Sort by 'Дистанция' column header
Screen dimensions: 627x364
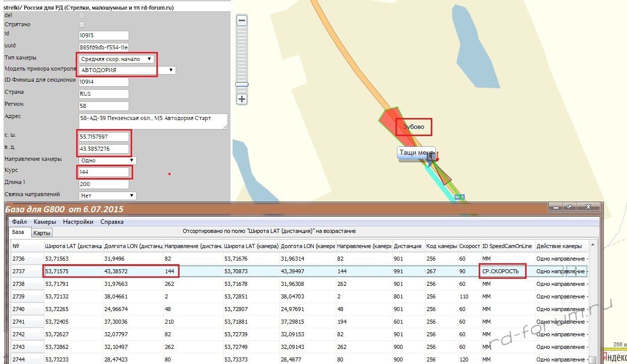tap(409, 246)
